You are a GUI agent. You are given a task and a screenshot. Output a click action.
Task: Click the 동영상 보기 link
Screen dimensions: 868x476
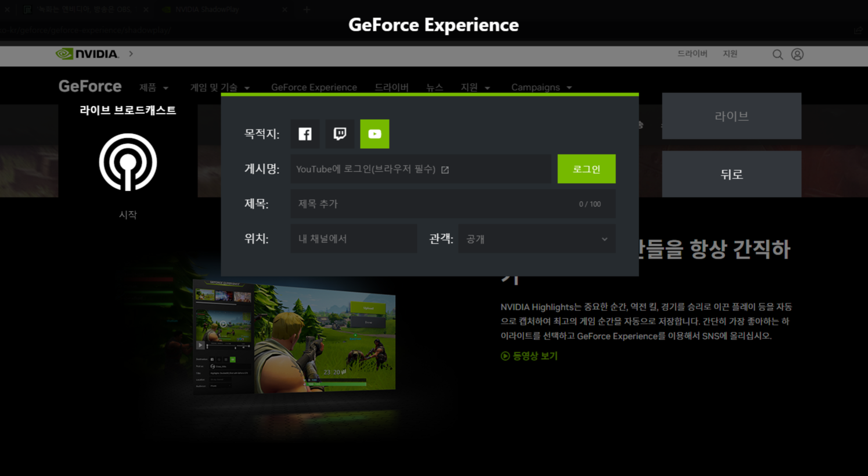point(535,356)
